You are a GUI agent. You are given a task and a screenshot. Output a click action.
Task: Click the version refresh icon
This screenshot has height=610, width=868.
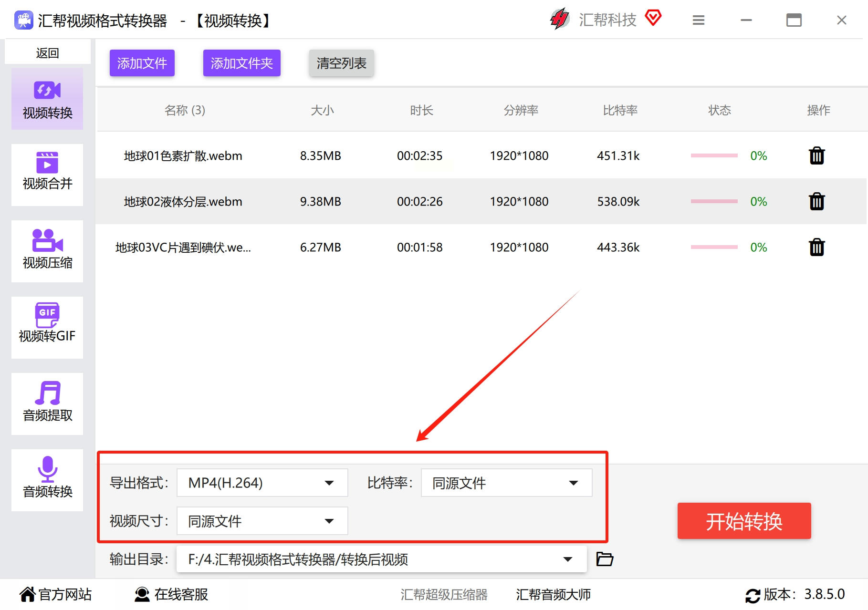753,595
